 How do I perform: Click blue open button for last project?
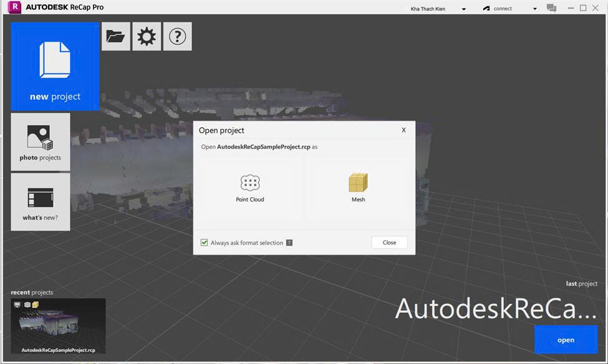(566, 340)
